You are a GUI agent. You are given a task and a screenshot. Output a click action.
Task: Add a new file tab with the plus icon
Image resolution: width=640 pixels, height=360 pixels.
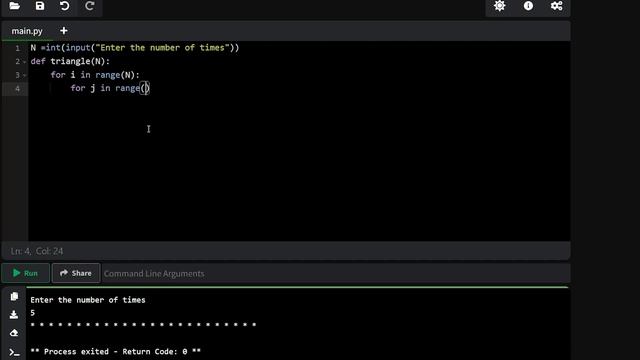coord(64,31)
